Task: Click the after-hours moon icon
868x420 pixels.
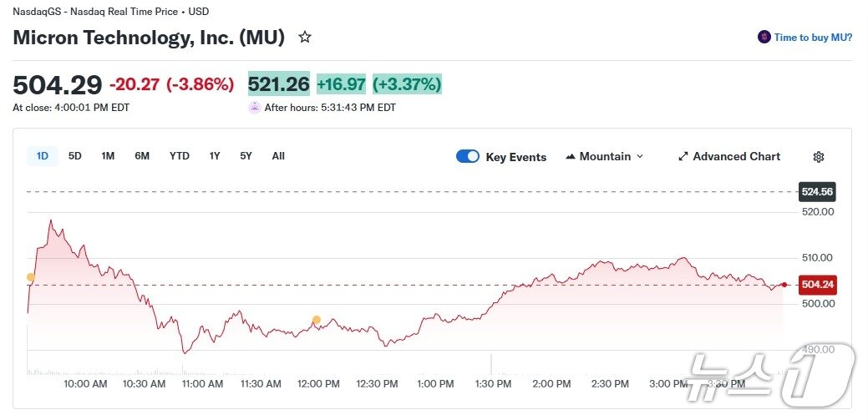Action: point(254,107)
